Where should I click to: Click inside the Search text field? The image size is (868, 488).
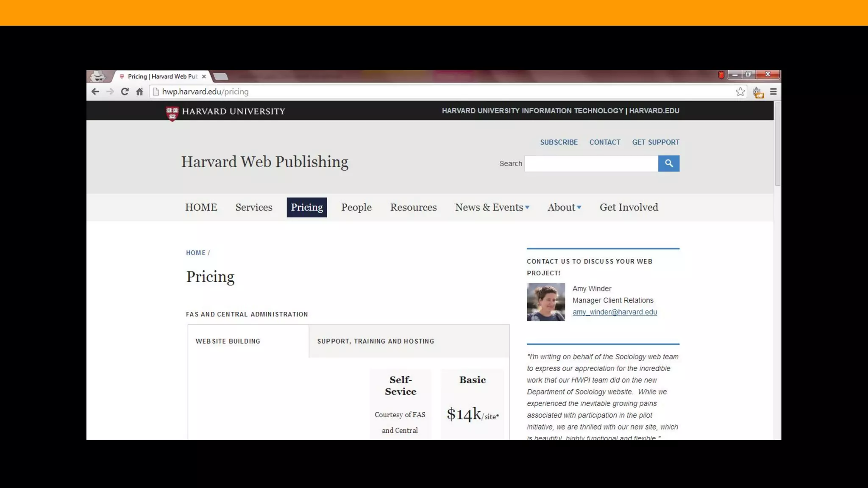[x=591, y=164]
